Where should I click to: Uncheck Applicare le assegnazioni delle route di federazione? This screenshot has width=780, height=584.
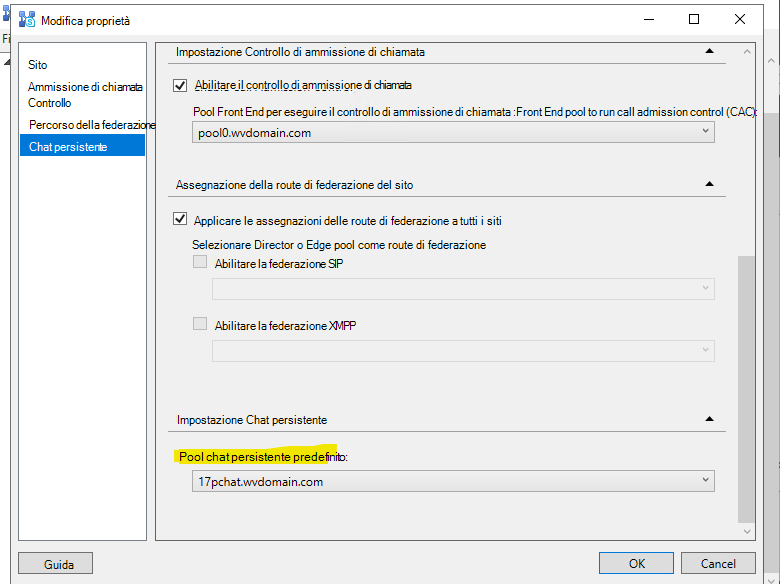pos(180,219)
